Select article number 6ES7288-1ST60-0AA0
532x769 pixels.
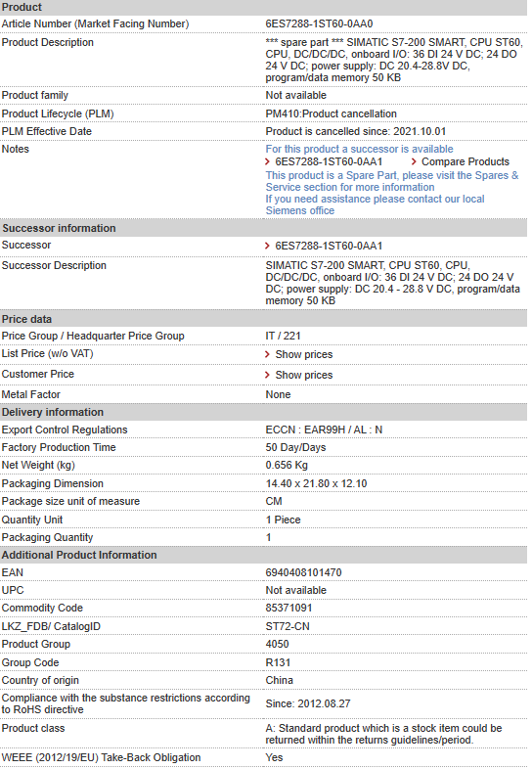[x=319, y=24]
